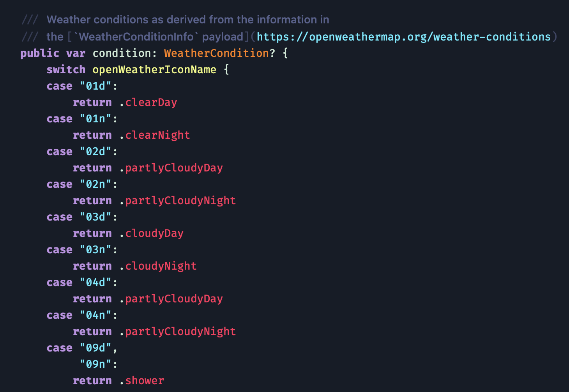Click the switch keyword
569x392 pixels.
click(66, 69)
